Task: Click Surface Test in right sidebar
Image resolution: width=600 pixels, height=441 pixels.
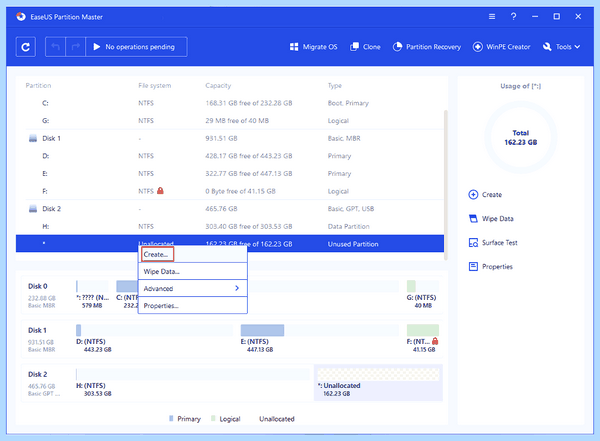Action: (493, 243)
